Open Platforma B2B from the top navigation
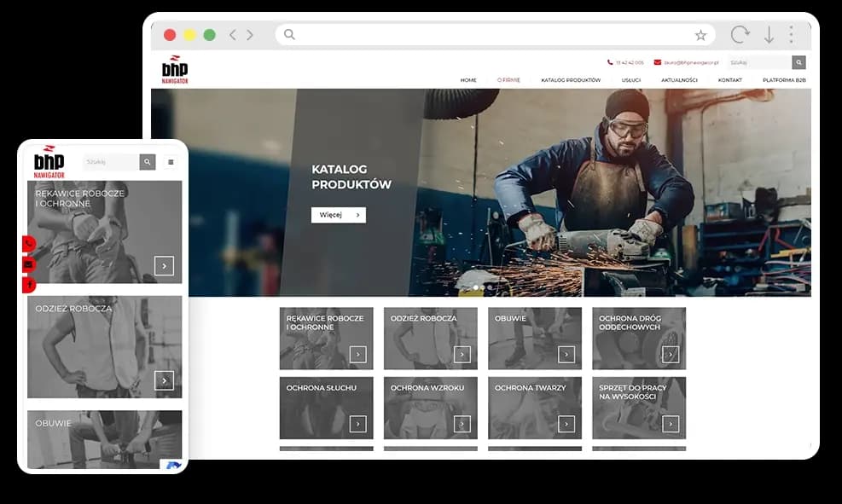The width and height of the screenshot is (842, 504). pyautogui.click(x=784, y=80)
